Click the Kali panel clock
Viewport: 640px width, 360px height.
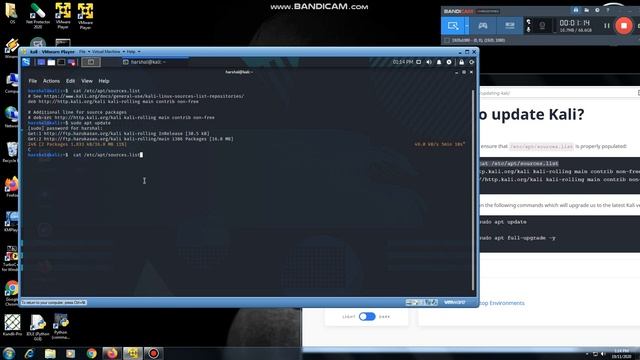pyautogui.click(x=402, y=62)
